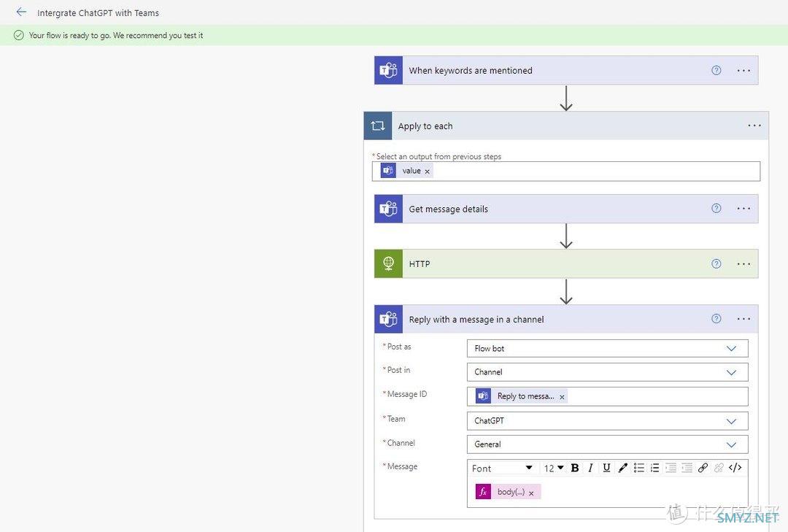788x532 pixels.
Task: Open the Post in dropdown
Action: [x=607, y=372]
